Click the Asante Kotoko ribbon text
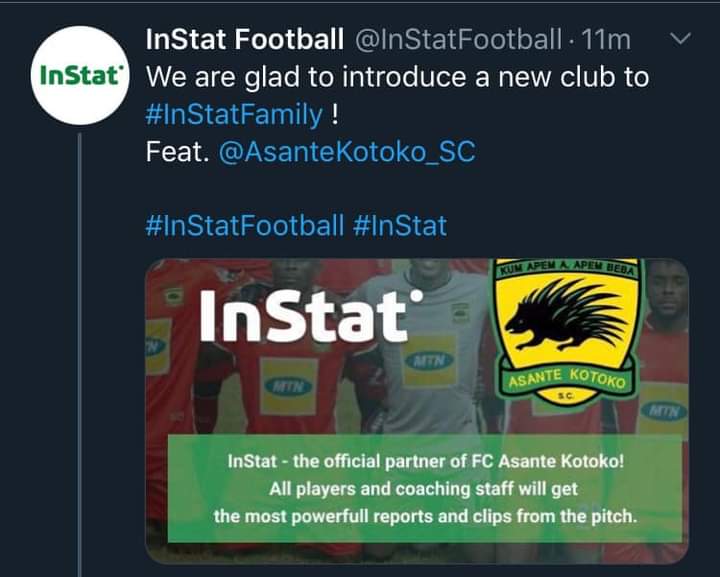 (x=568, y=379)
